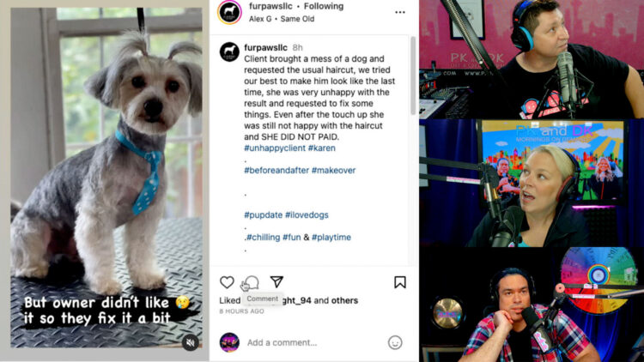Open the #unhappyclient hashtag

[275, 148]
